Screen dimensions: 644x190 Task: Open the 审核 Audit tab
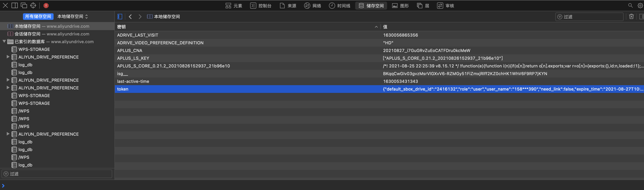pos(446,6)
